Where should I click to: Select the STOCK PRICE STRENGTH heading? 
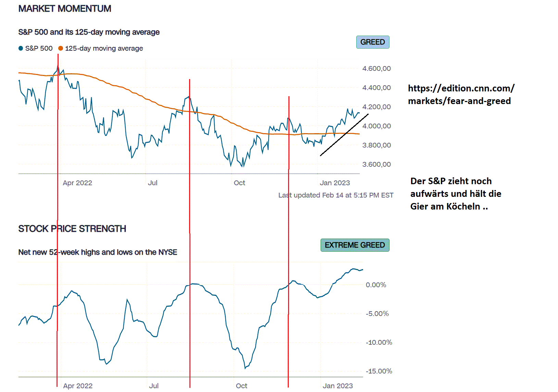(x=72, y=229)
